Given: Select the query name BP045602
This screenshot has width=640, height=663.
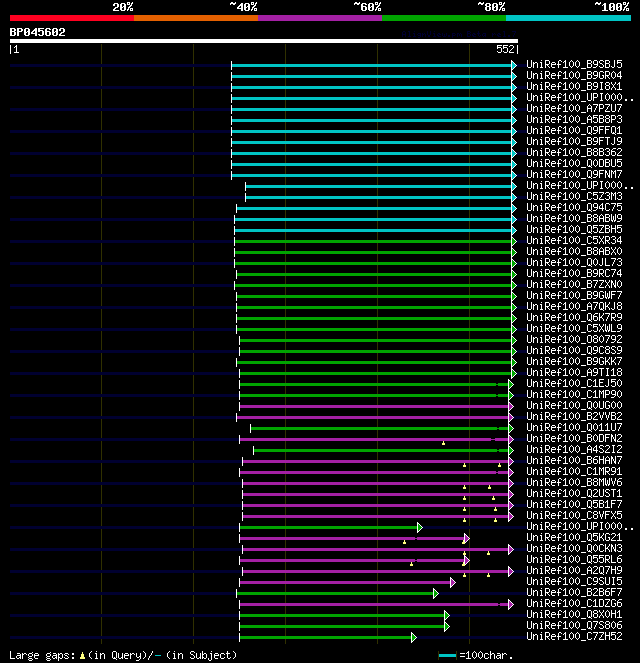Looking at the screenshot, I should pos(38,32).
